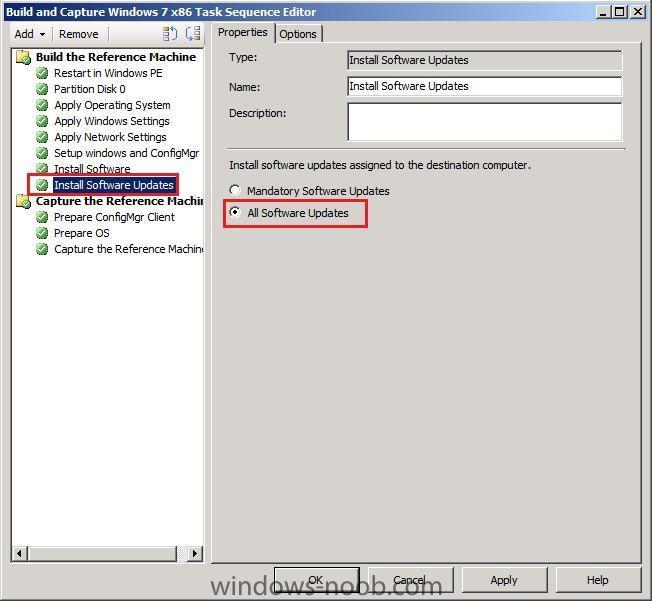Click green check icon beside Restart in Windows PE
Screen dimensions: 652x601
point(42,73)
